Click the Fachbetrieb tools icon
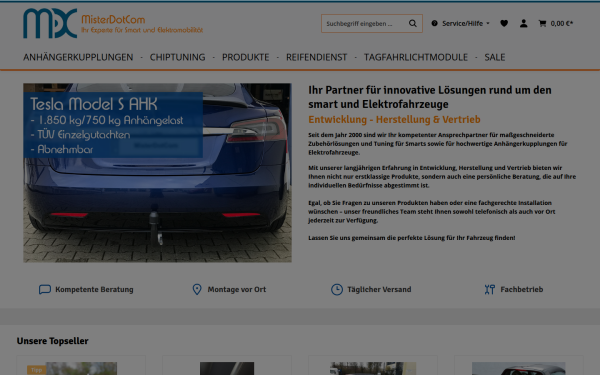 489,289
